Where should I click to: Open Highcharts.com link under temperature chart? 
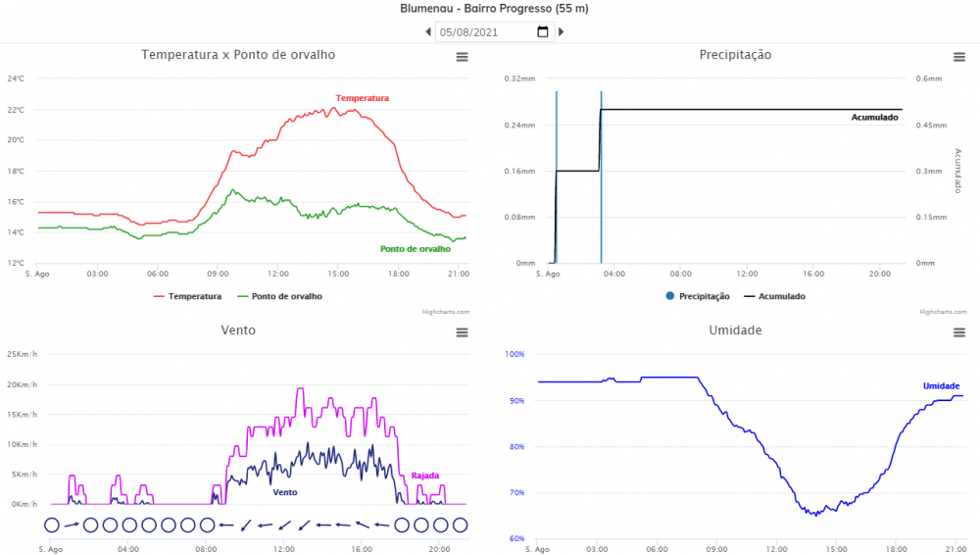click(x=446, y=312)
